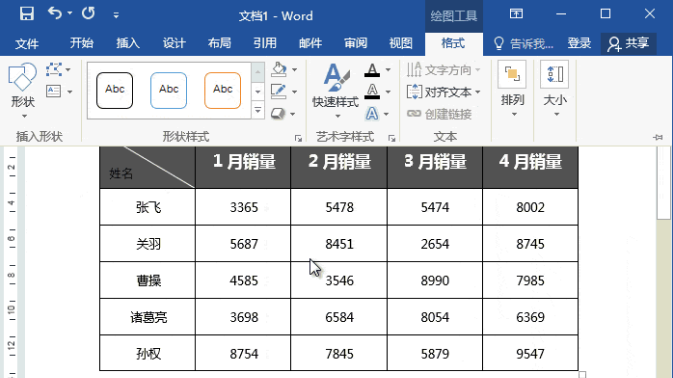The image size is (673, 378).
Task: Switch to the 引用 ribbon tab
Action: (265, 43)
